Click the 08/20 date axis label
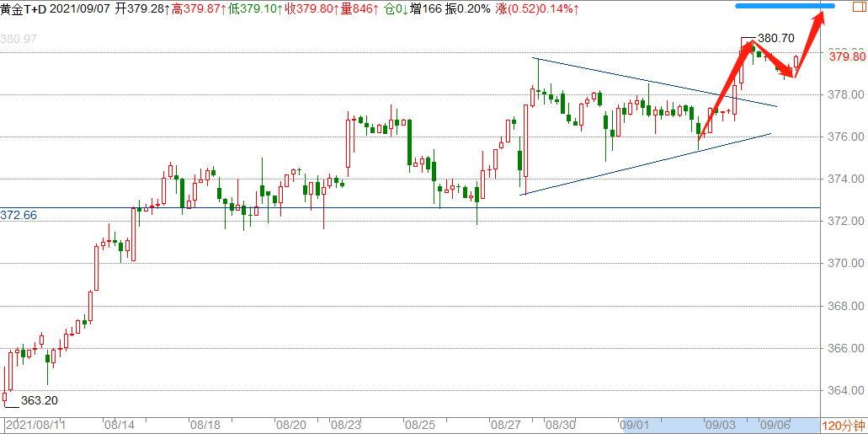 292,426
